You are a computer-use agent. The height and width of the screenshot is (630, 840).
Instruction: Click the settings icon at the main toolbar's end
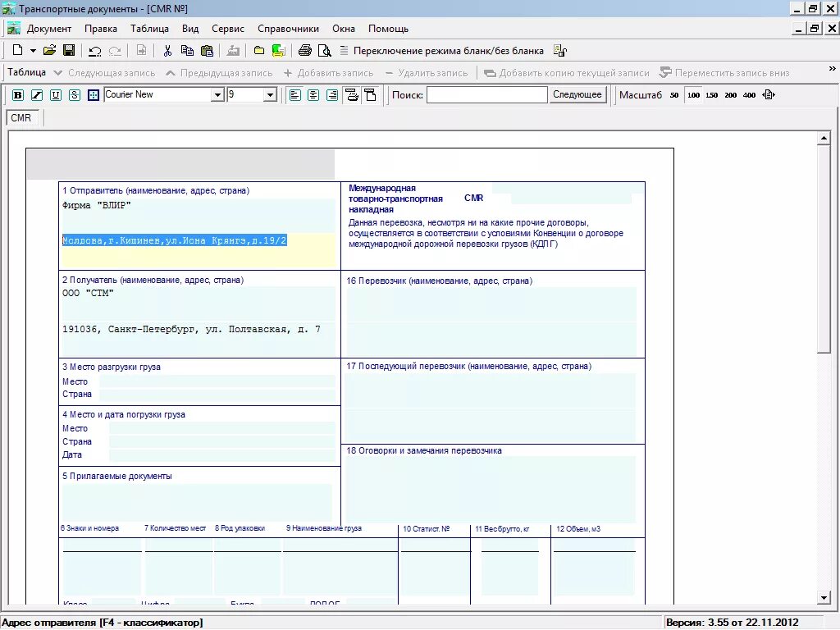coord(559,50)
